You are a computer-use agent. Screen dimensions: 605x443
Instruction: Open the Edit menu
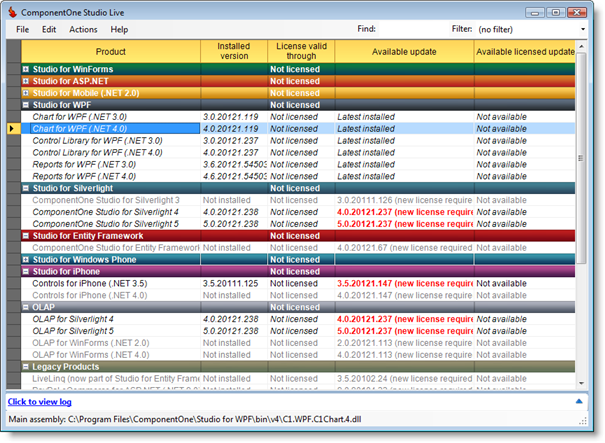pos(49,30)
